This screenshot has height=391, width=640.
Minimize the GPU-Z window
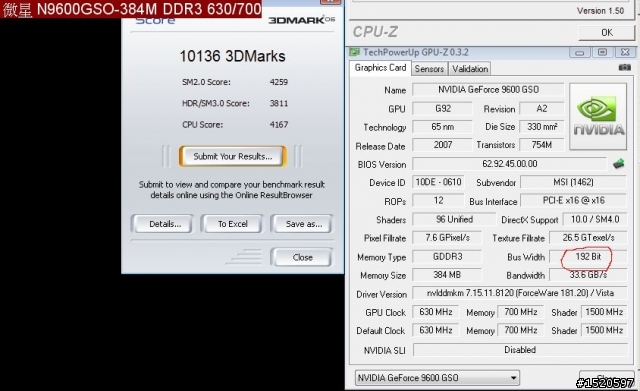(580, 52)
